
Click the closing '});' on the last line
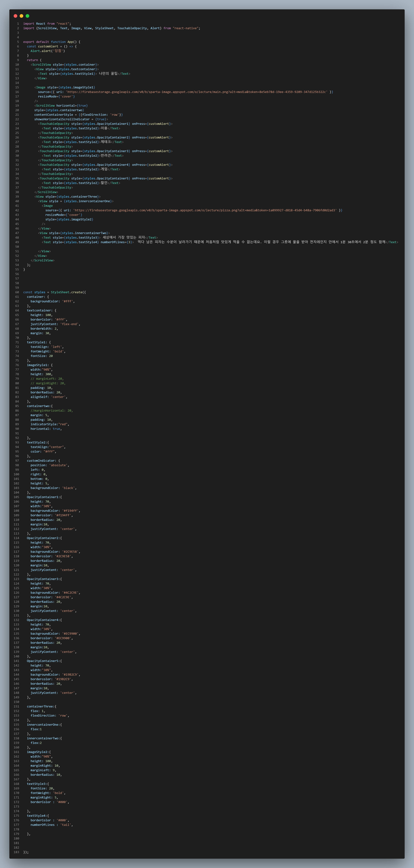[x=26, y=852]
